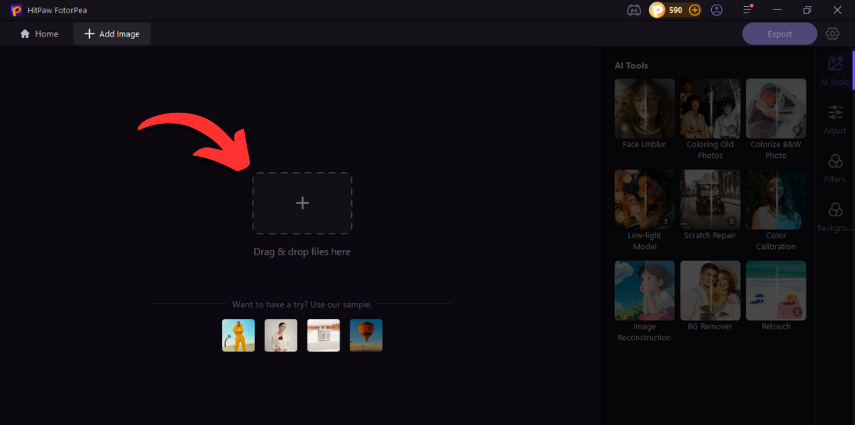This screenshot has width=855, height=425.
Task: Close the HitPaw FotorPea window
Action: point(838,10)
